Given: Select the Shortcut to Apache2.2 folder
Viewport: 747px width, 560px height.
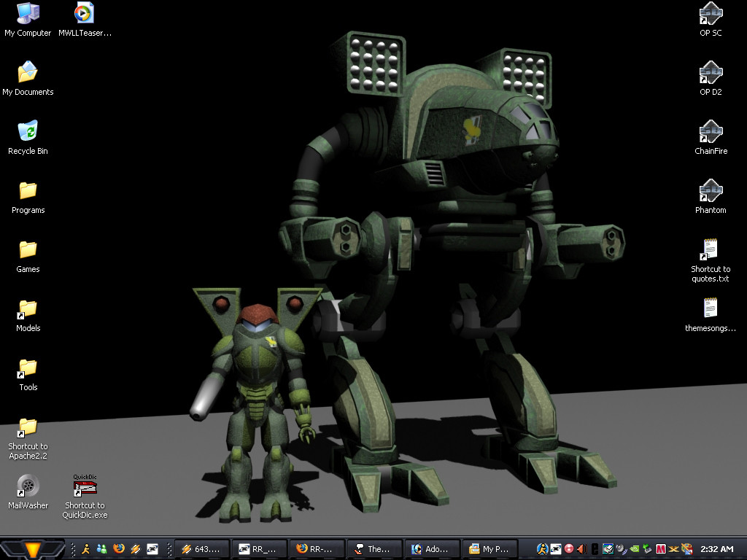Looking at the screenshot, I should [28, 438].
